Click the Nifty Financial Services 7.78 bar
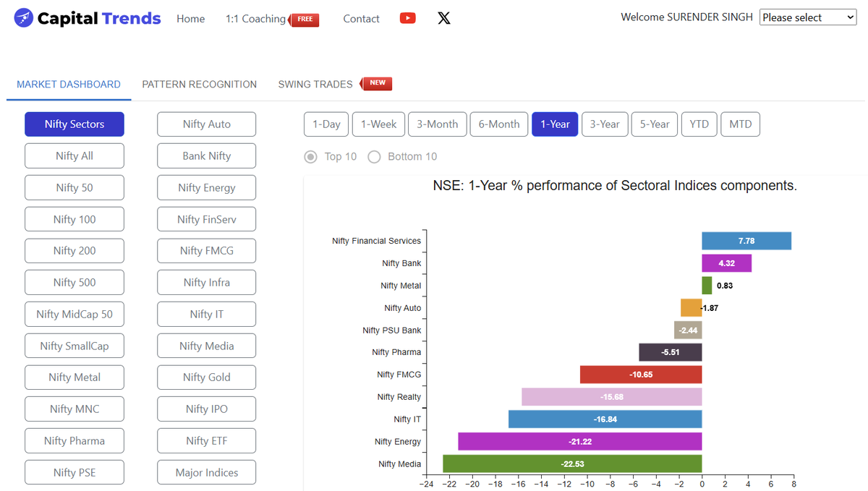The height and width of the screenshot is (491, 868). tap(746, 241)
